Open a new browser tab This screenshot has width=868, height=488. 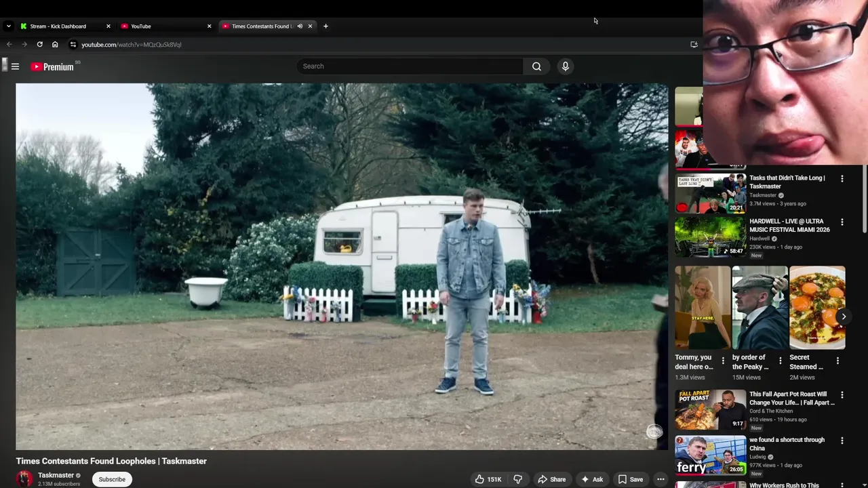325,26
